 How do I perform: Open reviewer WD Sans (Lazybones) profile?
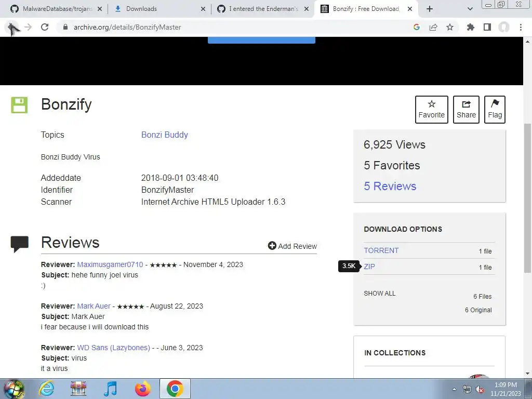click(x=113, y=348)
